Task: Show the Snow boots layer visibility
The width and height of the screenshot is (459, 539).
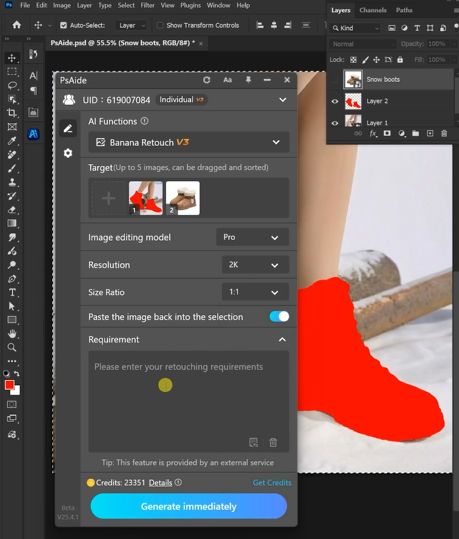Action: [334, 79]
